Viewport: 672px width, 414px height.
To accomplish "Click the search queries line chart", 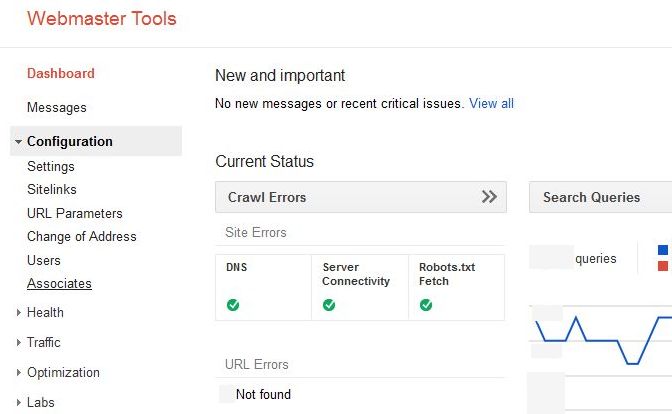I will tap(602, 341).
